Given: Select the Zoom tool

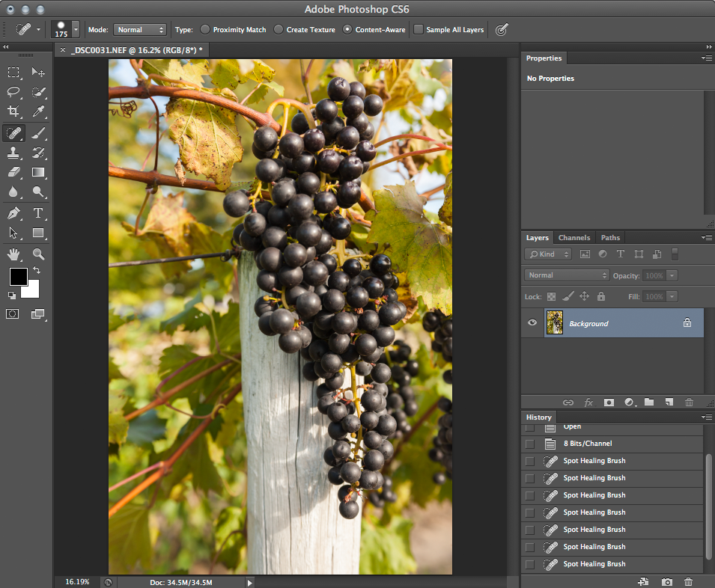Looking at the screenshot, I should pos(39,254).
